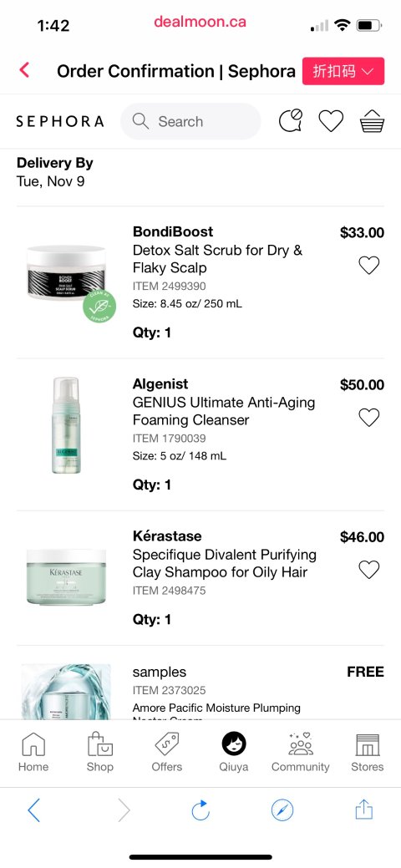Love the Algenist Foaming Cleanser
This screenshot has height=868, width=401.
click(369, 418)
